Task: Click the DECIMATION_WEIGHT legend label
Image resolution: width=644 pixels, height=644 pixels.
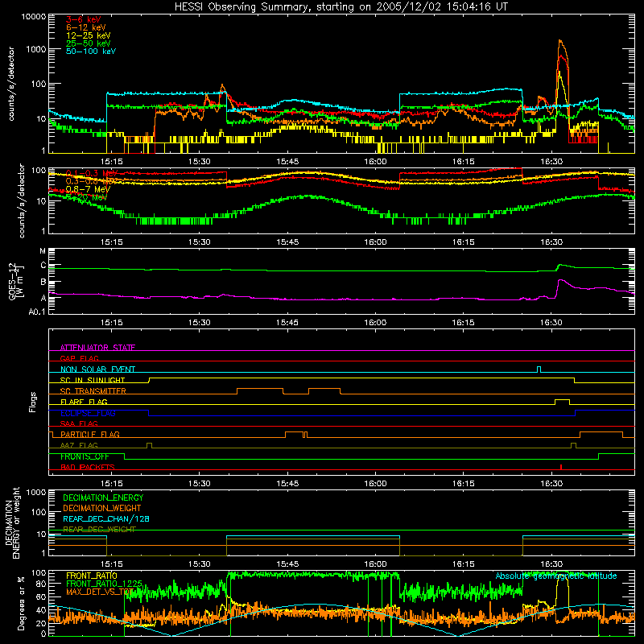Action: (x=102, y=508)
